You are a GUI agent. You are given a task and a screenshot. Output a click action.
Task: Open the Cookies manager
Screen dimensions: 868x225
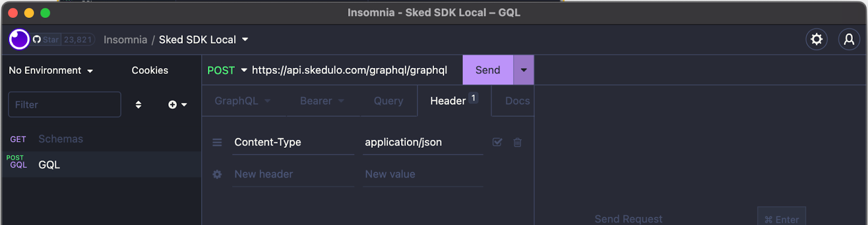[x=150, y=71]
